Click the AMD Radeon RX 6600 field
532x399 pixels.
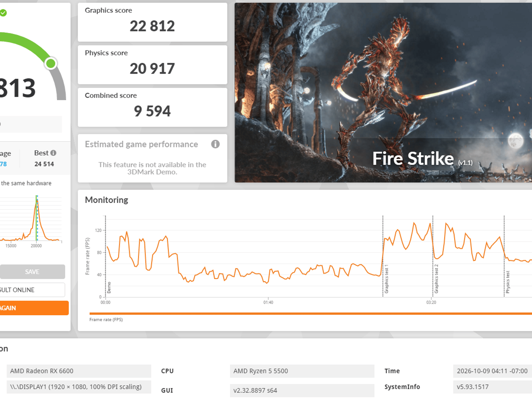coord(79,371)
